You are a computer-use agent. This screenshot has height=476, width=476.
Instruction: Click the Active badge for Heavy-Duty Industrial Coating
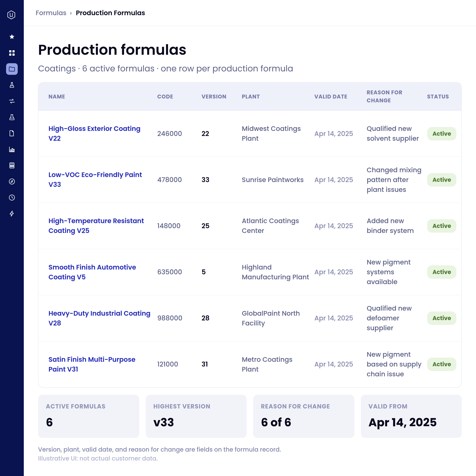(441, 318)
